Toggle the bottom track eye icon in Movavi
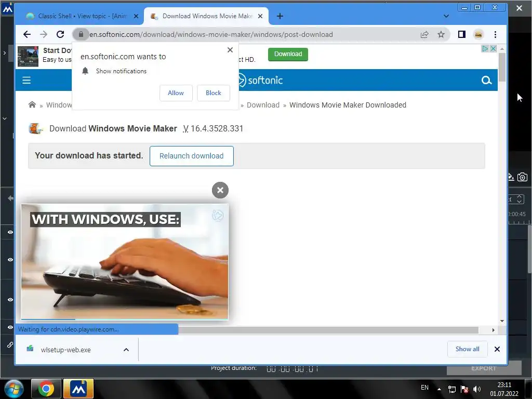Viewport: 532px width, 399px height. coord(10,327)
